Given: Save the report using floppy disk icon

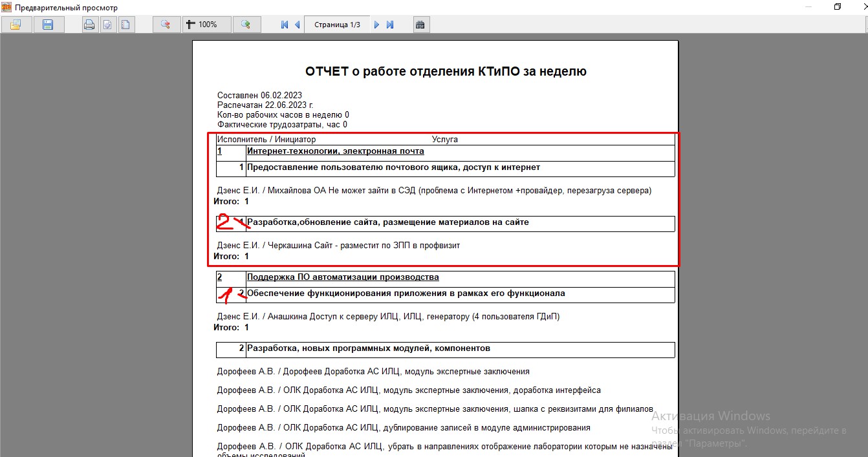Looking at the screenshot, I should 48,25.
